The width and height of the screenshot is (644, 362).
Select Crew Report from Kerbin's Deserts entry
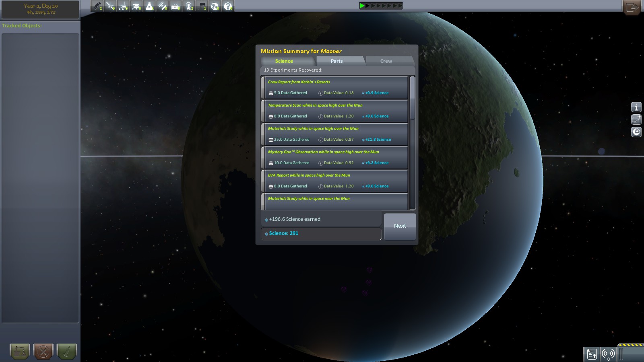(334, 87)
